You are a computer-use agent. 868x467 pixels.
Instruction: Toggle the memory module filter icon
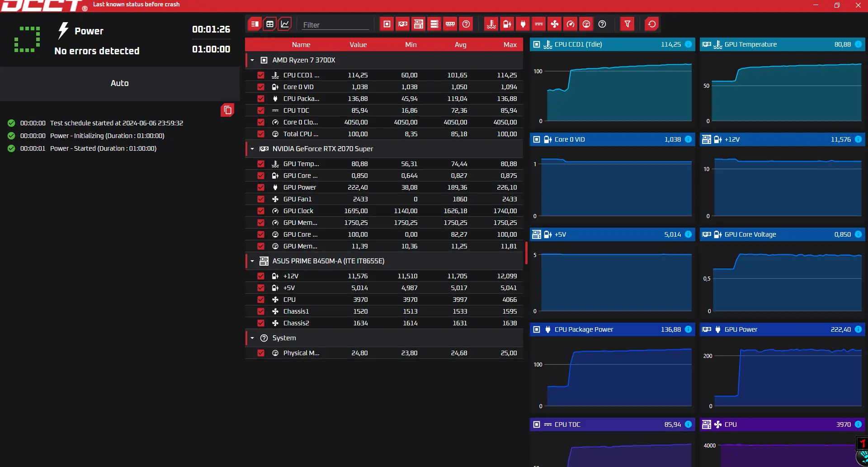[x=450, y=24]
